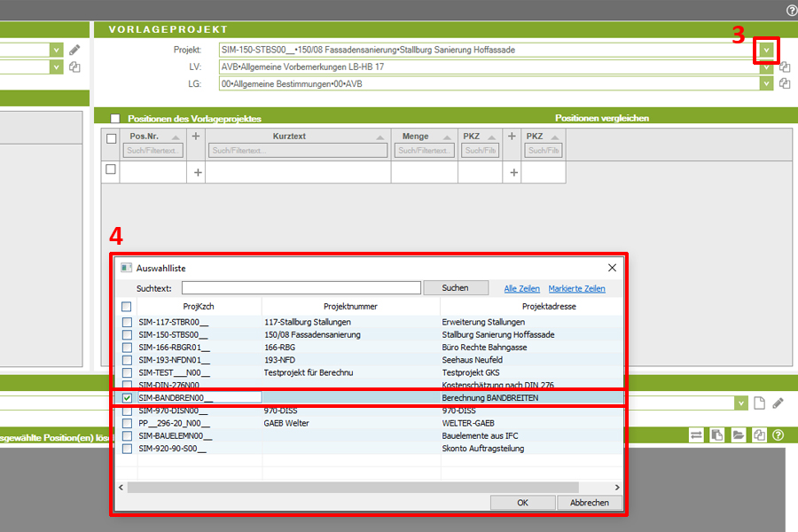Click the copy icon next to LV field
This screenshot has width=798, height=532.
[784, 66]
